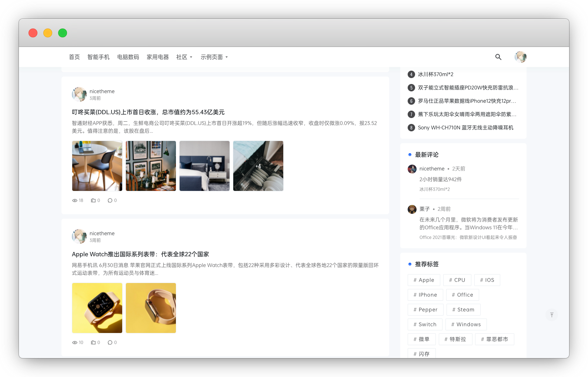Screen dimensions: 588x377
Task: Open article 叮咚买菜(DDL.US)上市首日收涨
Action: coord(148,112)
